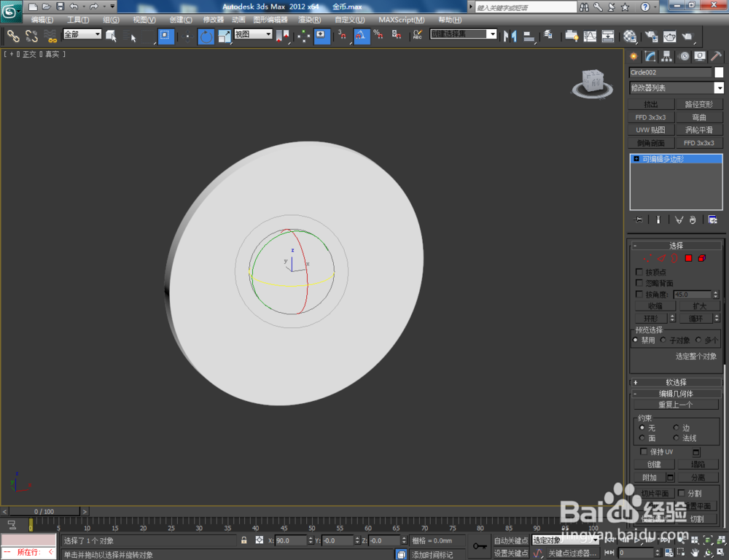
Task: Open the 全部 selection filter dropdown
Action: pos(98,34)
